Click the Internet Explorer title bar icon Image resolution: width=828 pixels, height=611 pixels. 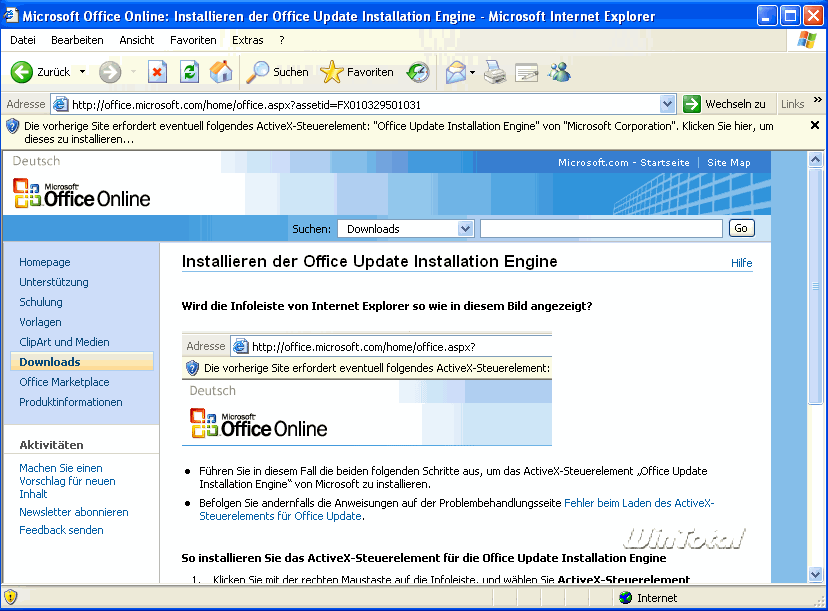(x=11, y=15)
